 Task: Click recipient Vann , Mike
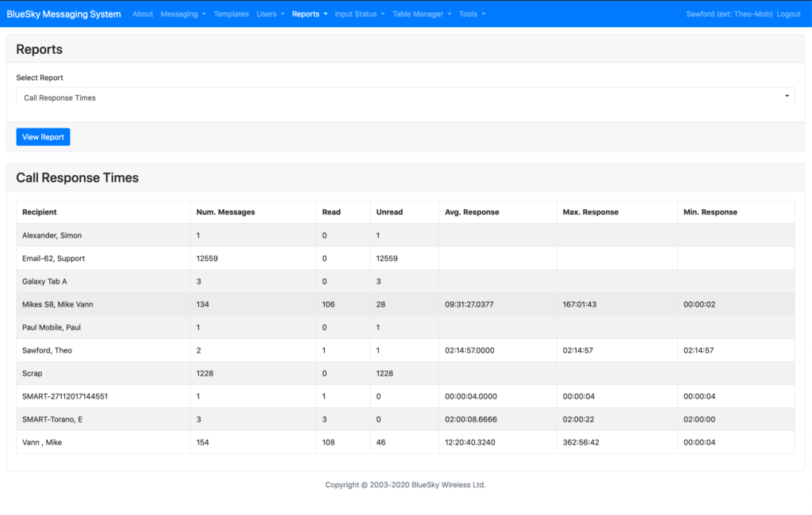pyautogui.click(x=42, y=443)
